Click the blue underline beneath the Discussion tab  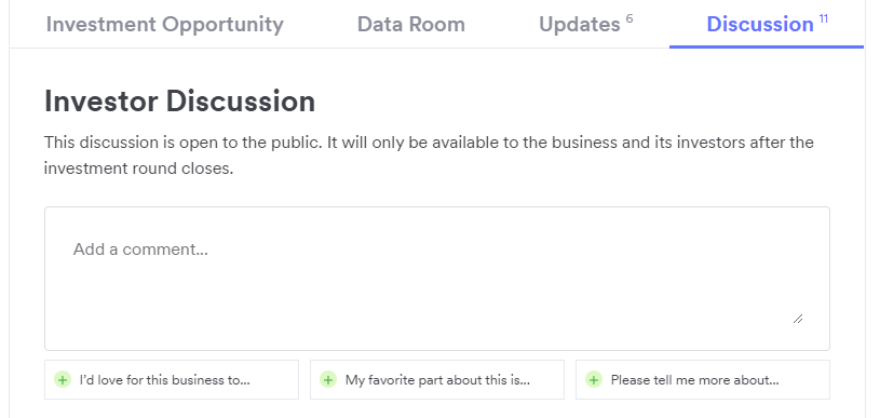(x=766, y=47)
